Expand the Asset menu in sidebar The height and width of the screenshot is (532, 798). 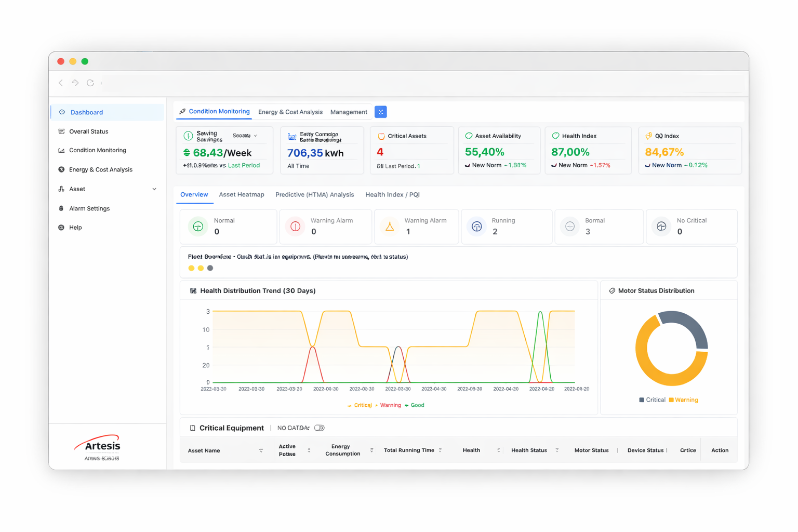click(x=154, y=189)
